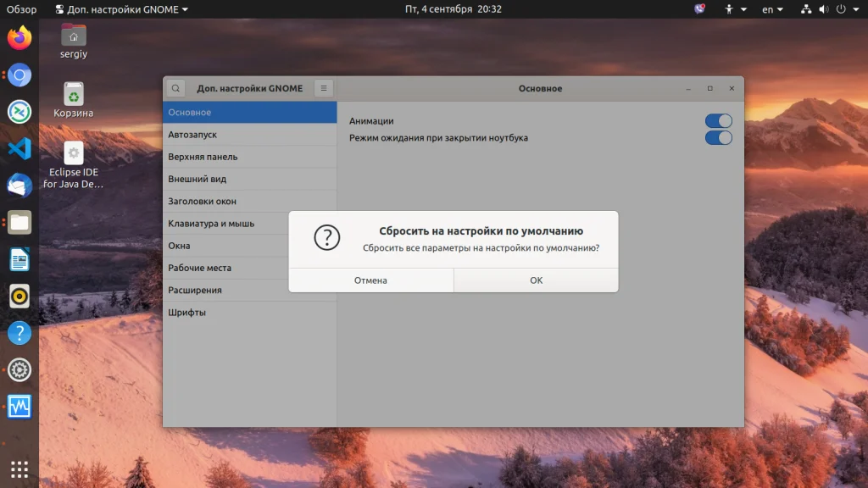Viewport: 868px width, 488px height.
Task: Launch Firefox from the dock
Action: click(19, 38)
